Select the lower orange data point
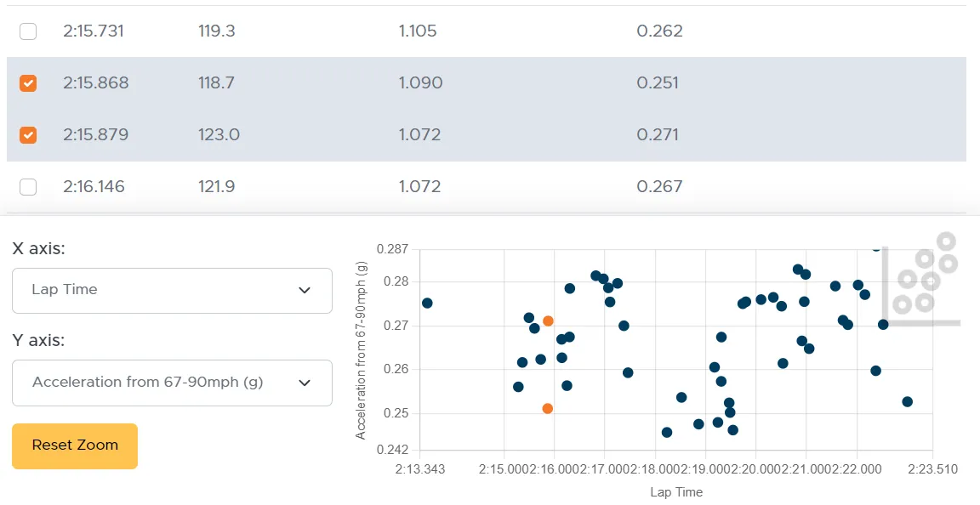The width and height of the screenshot is (980, 505). [x=547, y=409]
